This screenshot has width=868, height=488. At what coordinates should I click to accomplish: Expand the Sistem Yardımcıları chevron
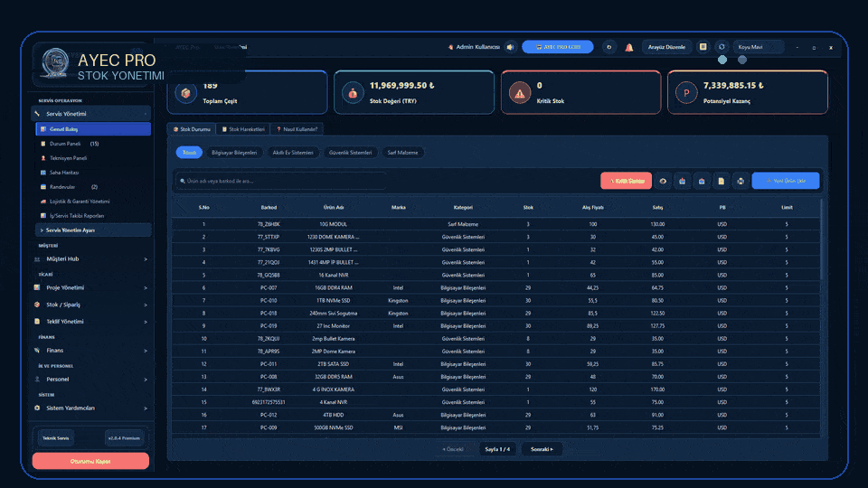click(146, 408)
